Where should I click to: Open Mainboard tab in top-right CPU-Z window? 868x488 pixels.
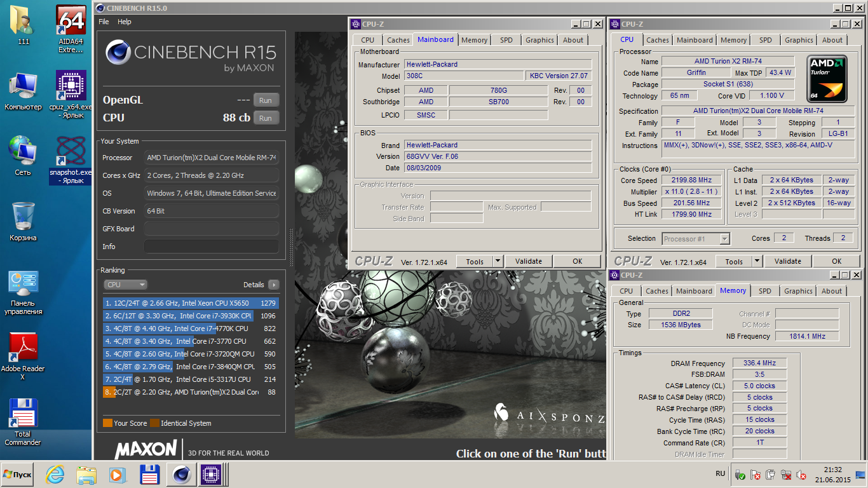point(695,40)
